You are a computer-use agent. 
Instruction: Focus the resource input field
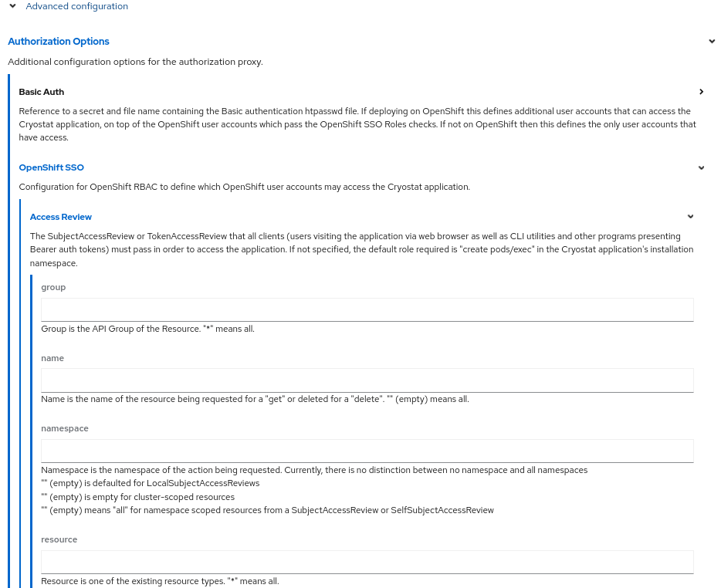click(x=367, y=561)
